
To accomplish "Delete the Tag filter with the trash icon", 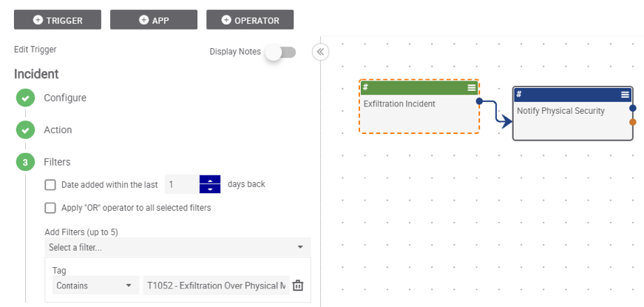I will [298, 286].
